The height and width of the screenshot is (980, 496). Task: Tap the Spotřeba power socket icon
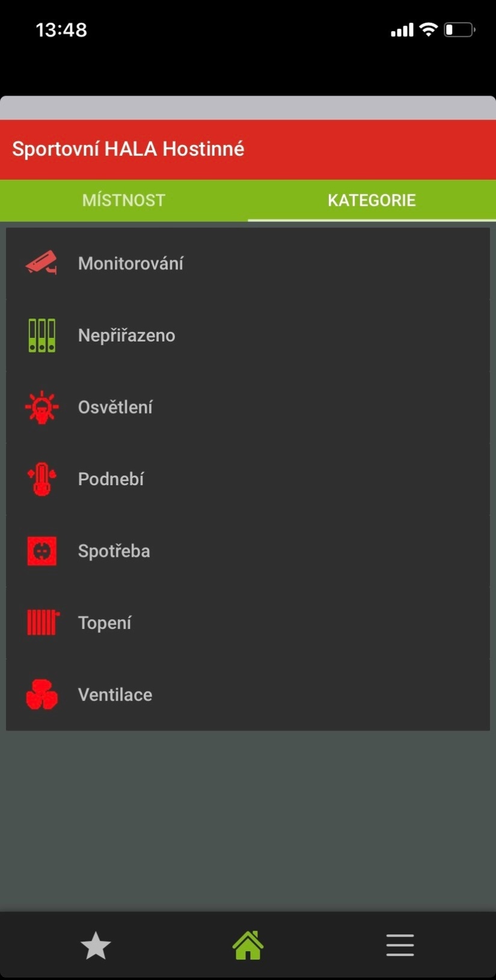pos(41,551)
